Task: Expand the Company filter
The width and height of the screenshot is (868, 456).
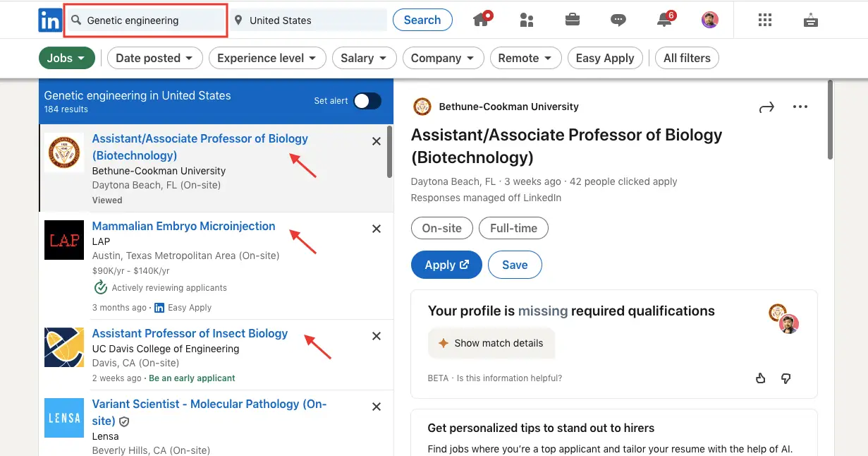Action: click(443, 58)
